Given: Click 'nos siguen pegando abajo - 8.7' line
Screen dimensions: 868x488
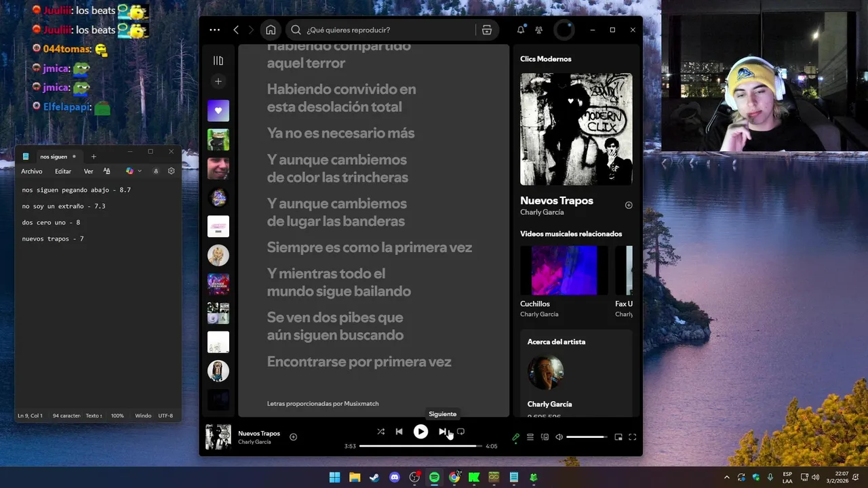Looking at the screenshot, I should point(76,190).
